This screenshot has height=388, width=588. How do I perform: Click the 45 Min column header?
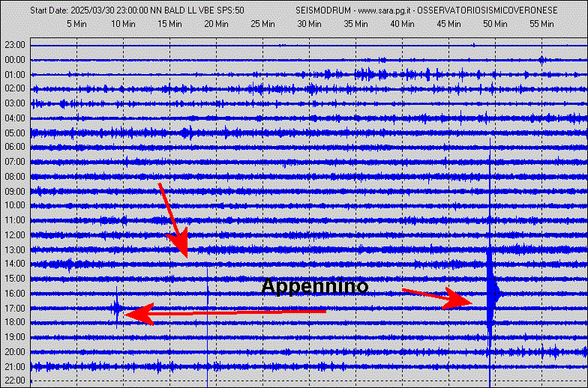pyautogui.click(x=448, y=24)
